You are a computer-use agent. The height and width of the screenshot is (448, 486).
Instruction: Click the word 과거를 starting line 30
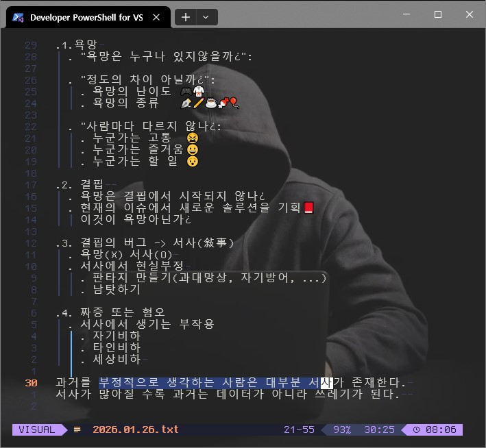(73, 383)
